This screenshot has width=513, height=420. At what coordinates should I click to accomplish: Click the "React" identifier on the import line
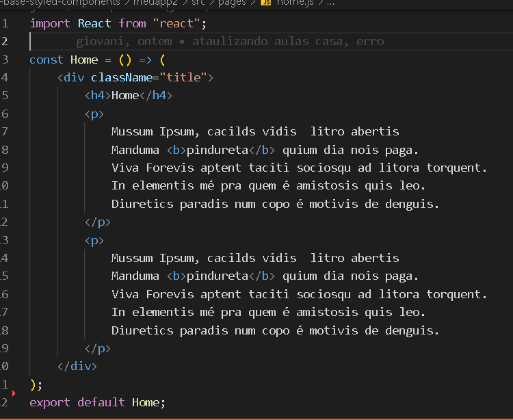coord(94,23)
